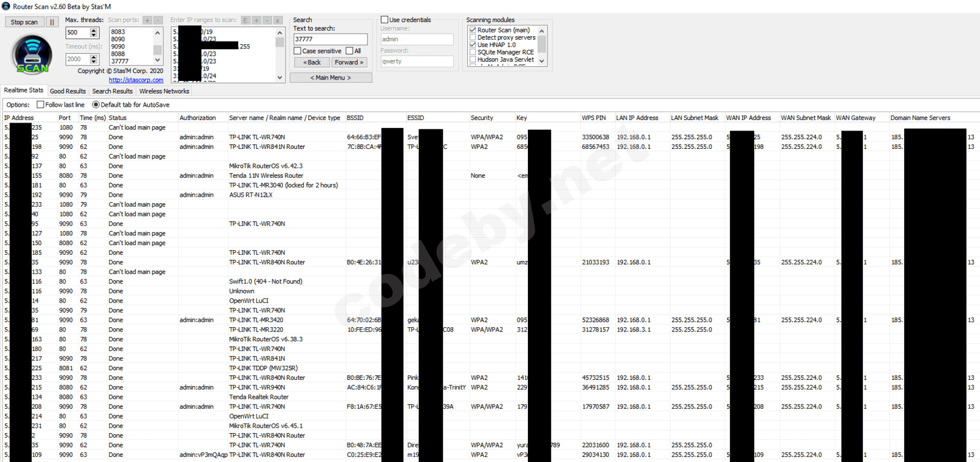Image resolution: width=980 pixels, height=462 pixels.
Task: Select the Tenda 11N Wireless Router row
Action: 490,176
